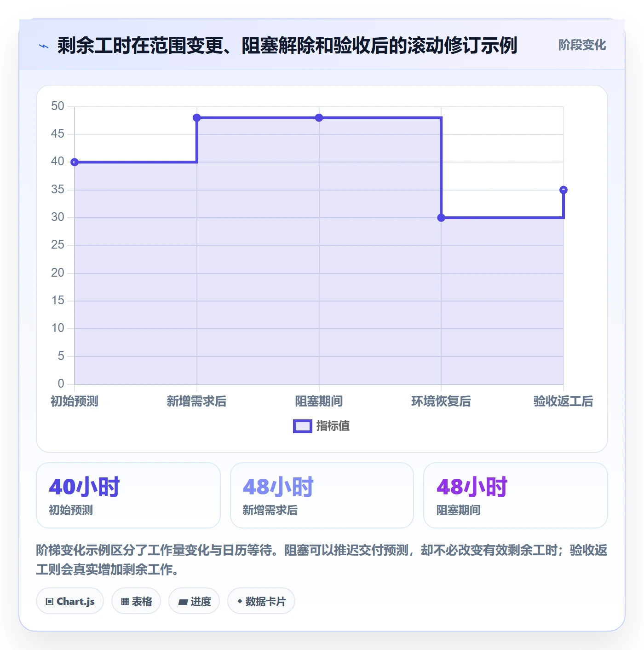Screen dimensions: 644x650
Task: Click the square icon in Chart.js chip
Action: tap(50, 602)
